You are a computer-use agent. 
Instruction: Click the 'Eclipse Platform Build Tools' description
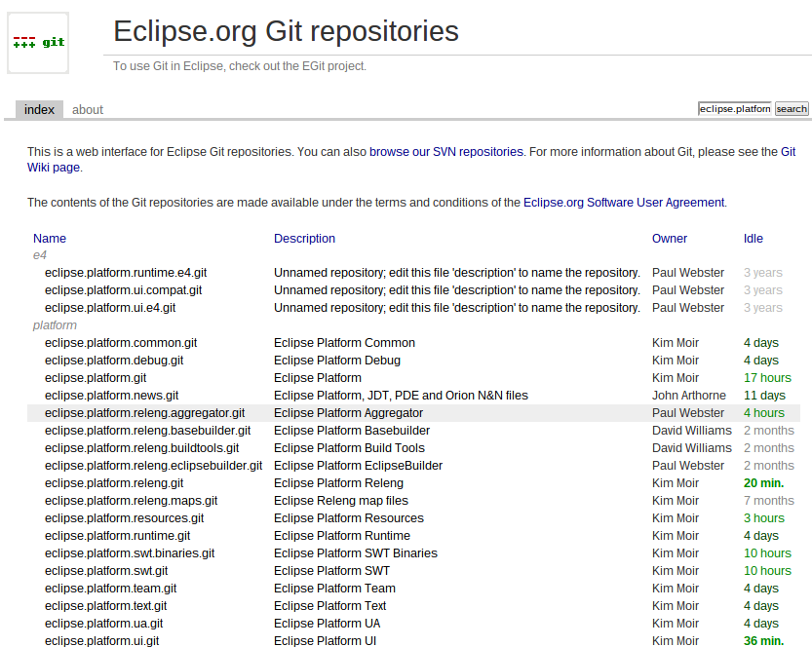pos(350,448)
